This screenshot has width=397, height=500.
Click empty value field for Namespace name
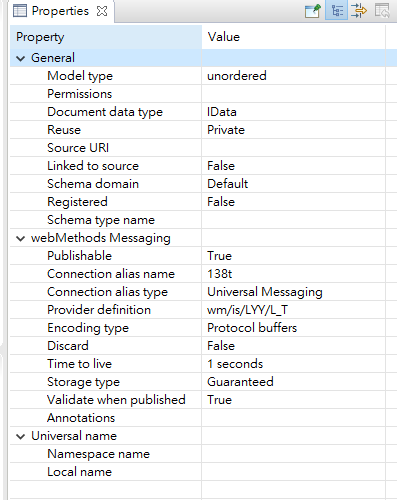pos(293,454)
